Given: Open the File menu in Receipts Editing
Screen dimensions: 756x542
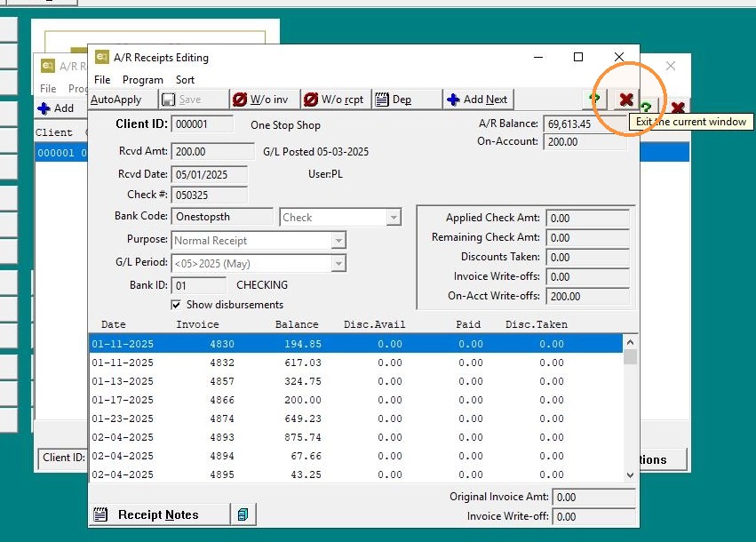Looking at the screenshot, I should click(x=102, y=80).
